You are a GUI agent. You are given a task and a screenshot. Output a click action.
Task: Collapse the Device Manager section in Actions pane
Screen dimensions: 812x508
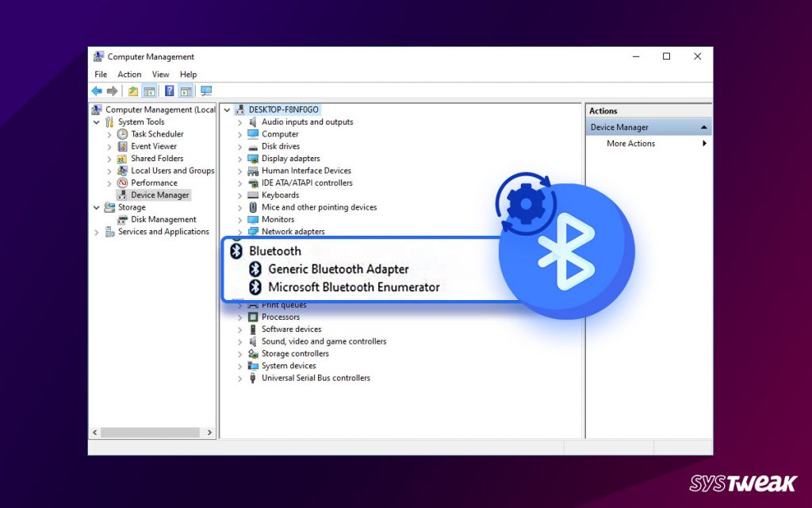click(x=703, y=126)
